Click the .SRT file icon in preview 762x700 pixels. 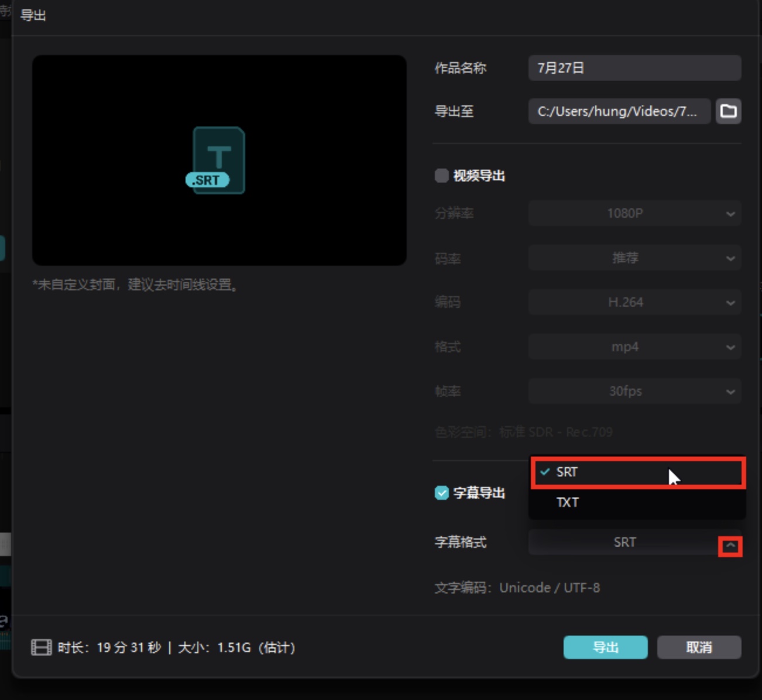pyautogui.click(x=216, y=160)
